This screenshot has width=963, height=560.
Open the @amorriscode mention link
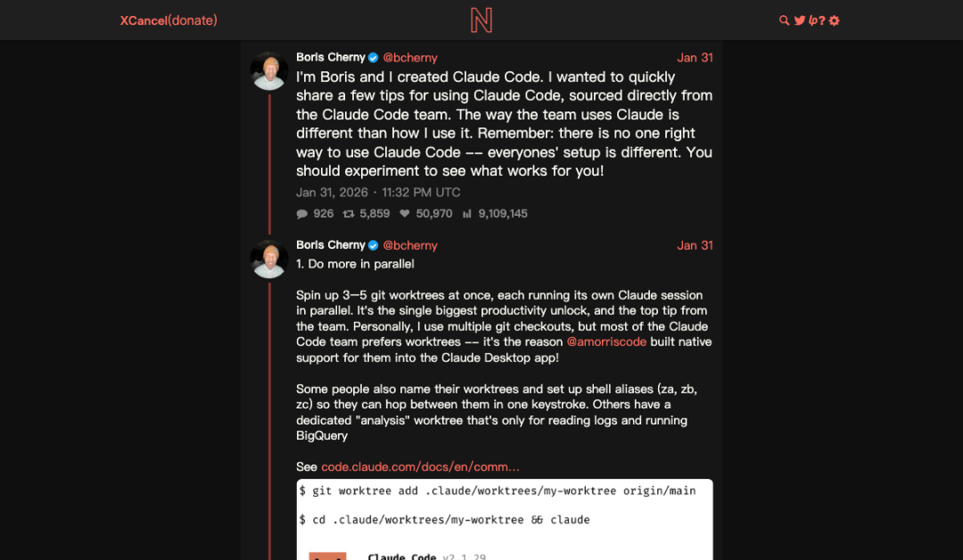click(607, 342)
